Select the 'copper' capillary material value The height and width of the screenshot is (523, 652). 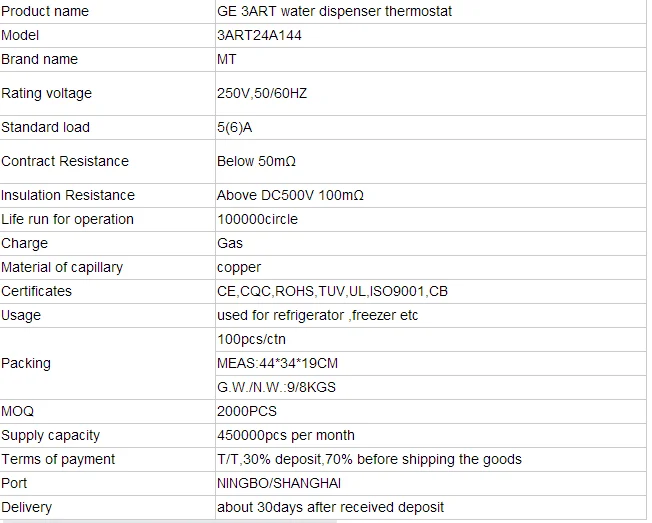239,267
